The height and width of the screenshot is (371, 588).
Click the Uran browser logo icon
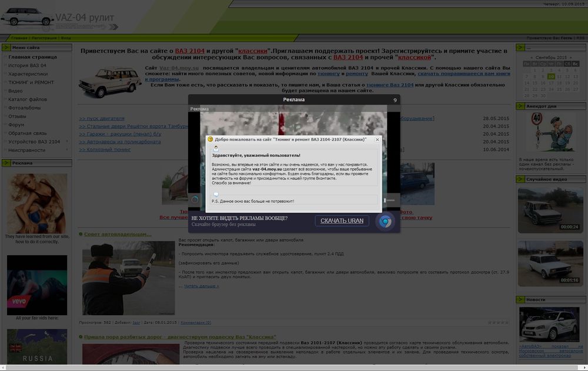point(385,221)
